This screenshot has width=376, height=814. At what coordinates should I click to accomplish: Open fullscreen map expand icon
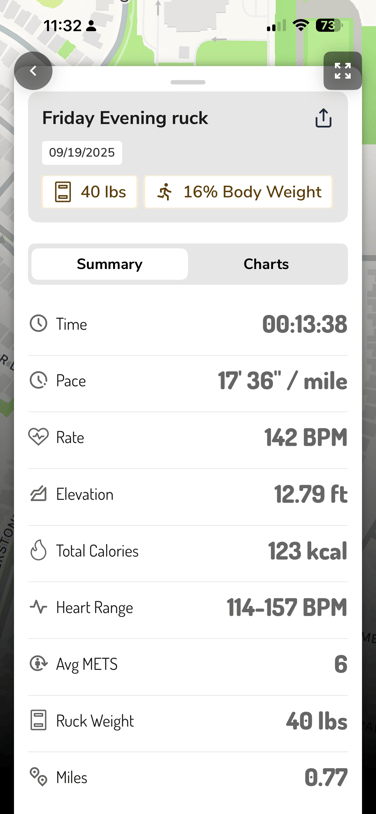pyautogui.click(x=342, y=71)
